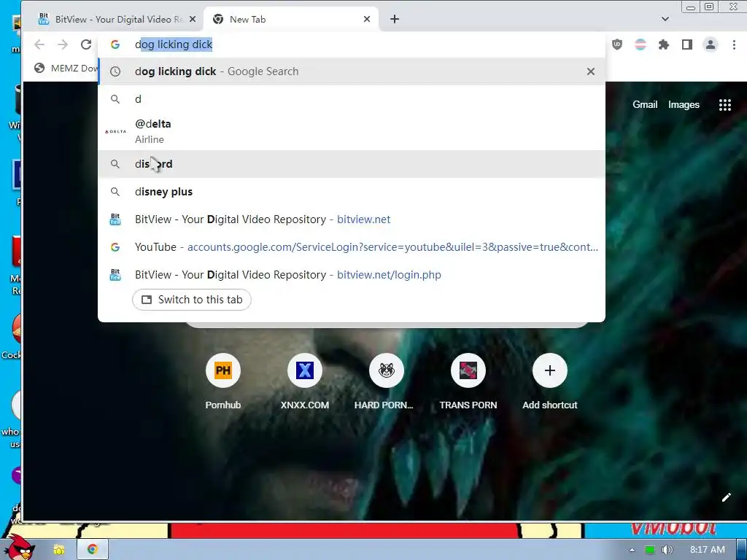The width and height of the screenshot is (747, 560).
Task: Expand the tab search chevron
Action: coord(665,19)
